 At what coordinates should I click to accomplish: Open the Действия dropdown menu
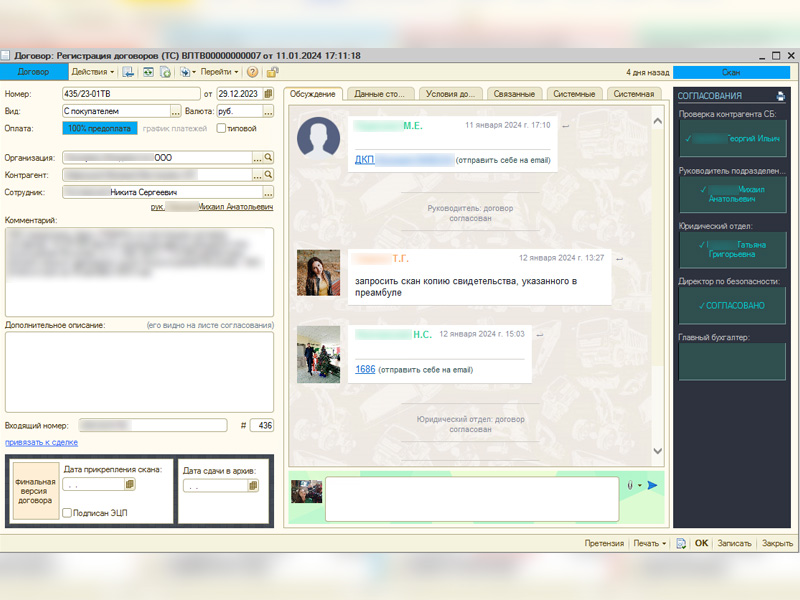pyautogui.click(x=93, y=72)
